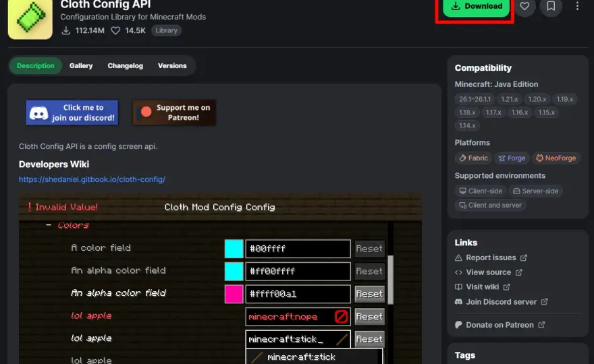Screen dimensions: 594x364
Task: Open the shedaniel gitbook wiki link
Action: click(92, 179)
